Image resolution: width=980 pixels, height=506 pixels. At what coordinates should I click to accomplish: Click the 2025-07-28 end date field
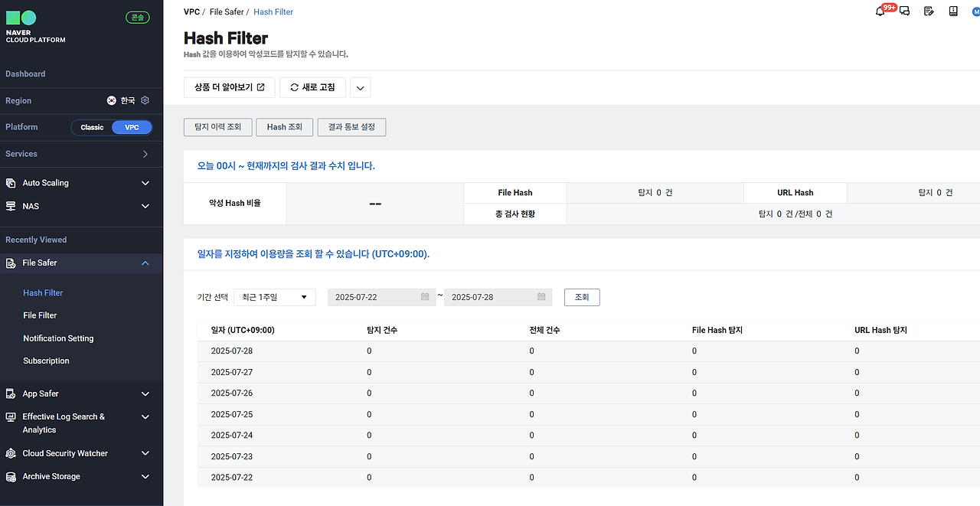point(498,297)
